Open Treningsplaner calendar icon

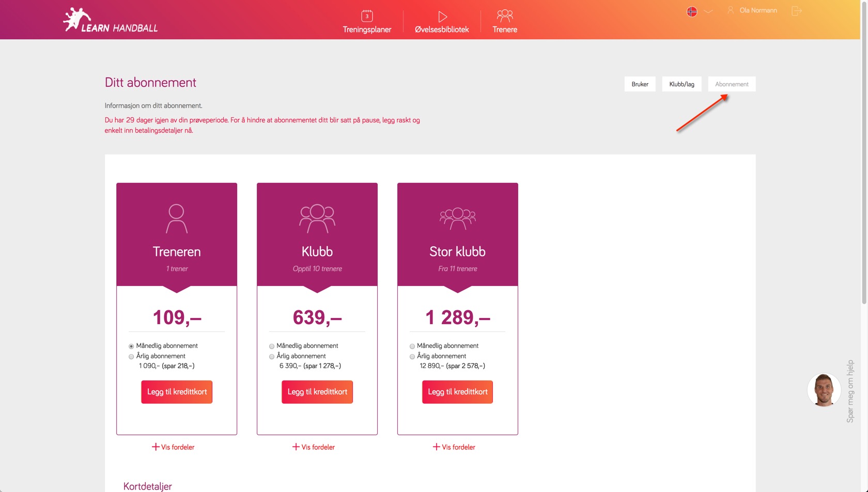tap(367, 16)
